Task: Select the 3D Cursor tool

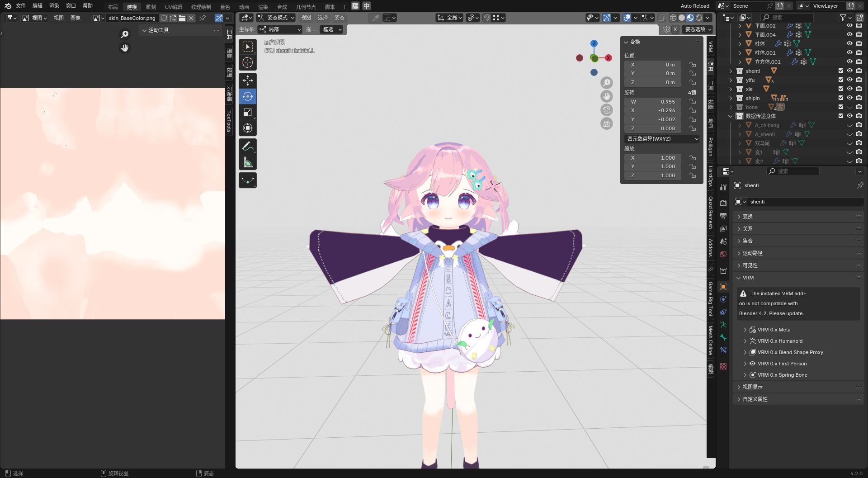Action: coord(247,62)
